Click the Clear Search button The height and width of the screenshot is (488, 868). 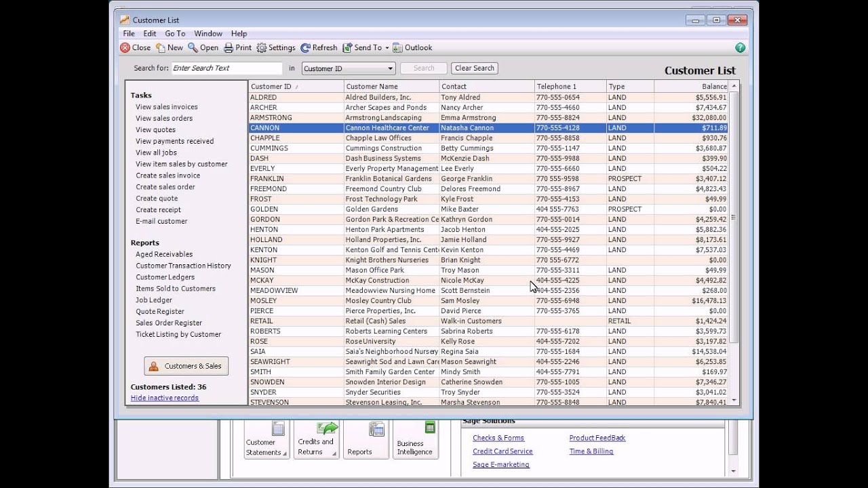pyautogui.click(x=475, y=68)
